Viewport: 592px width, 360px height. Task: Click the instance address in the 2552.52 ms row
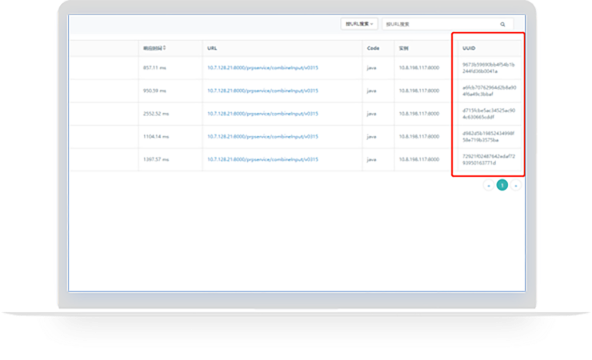click(419, 114)
